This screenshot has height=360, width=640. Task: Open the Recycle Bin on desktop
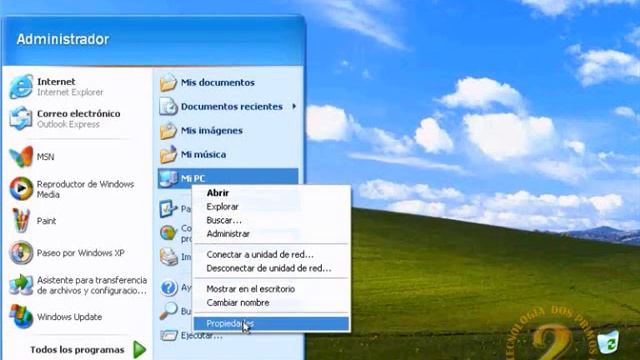pos(609,342)
